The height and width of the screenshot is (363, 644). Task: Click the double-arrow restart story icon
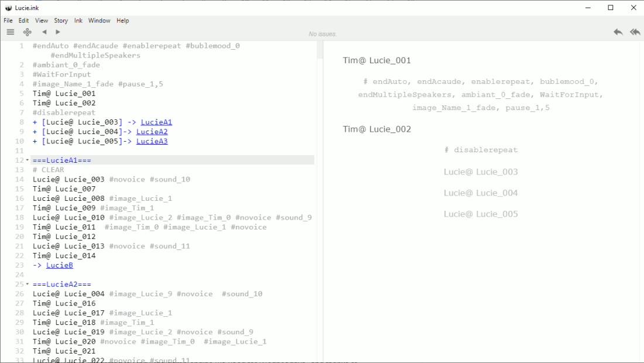click(x=635, y=32)
